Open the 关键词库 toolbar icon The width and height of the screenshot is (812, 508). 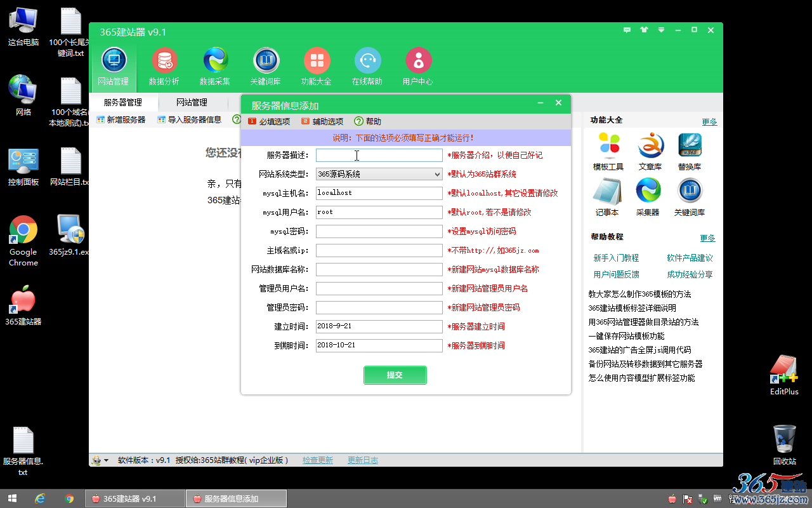[x=266, y=67]
